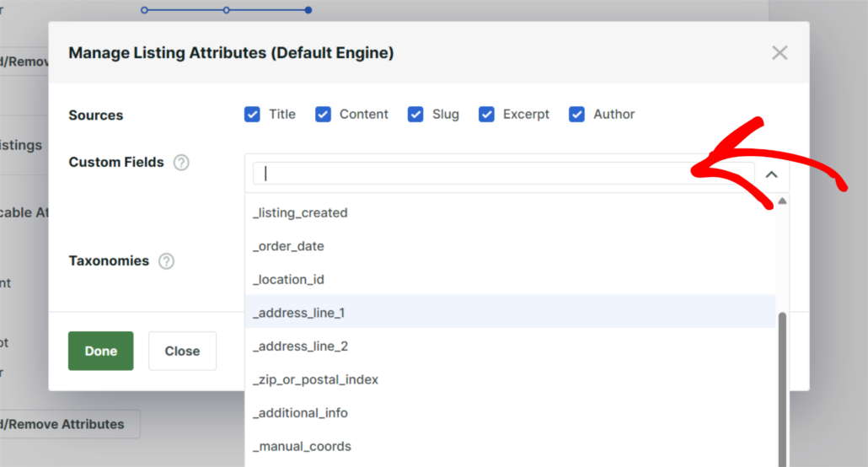Click the dropdown list scrollbar thumb
The height and width of the screenshot is (467, 868).
click(x=782, y=389)
